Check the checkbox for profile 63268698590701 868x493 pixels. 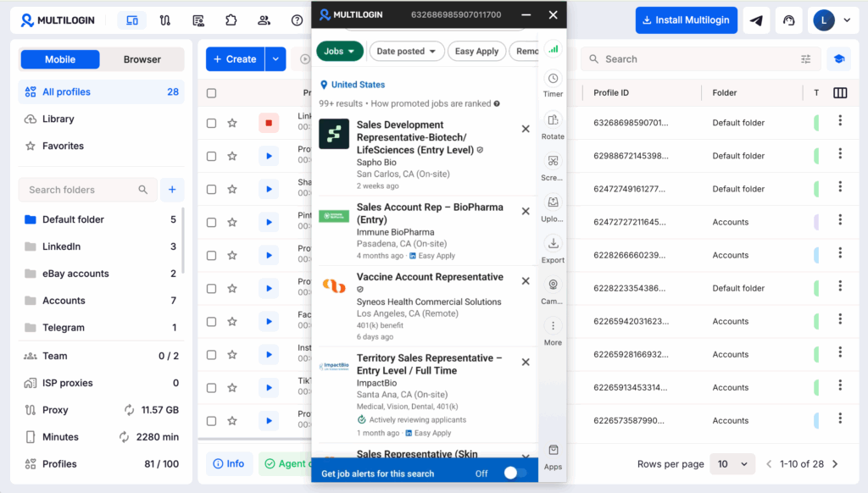(211, 123)
